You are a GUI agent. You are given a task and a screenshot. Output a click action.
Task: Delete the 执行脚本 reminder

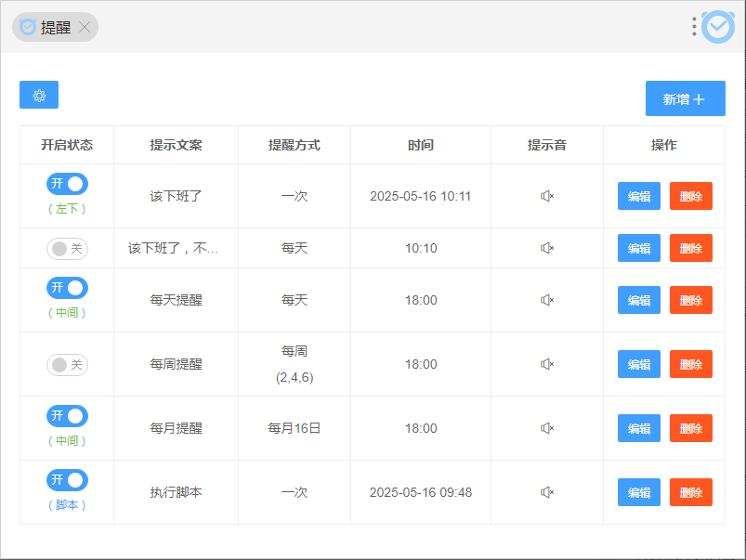691,492
